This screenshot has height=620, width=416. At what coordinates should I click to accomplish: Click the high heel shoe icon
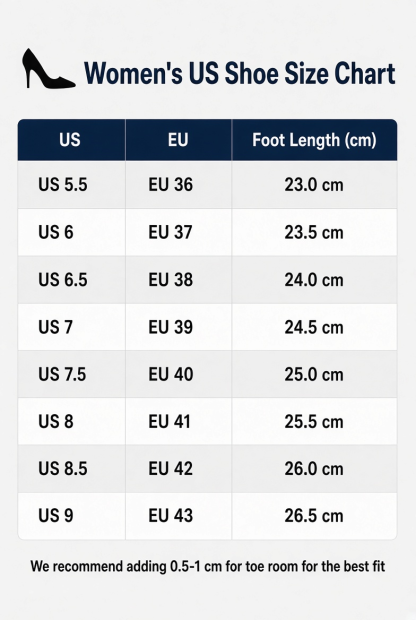coord(48,69)
